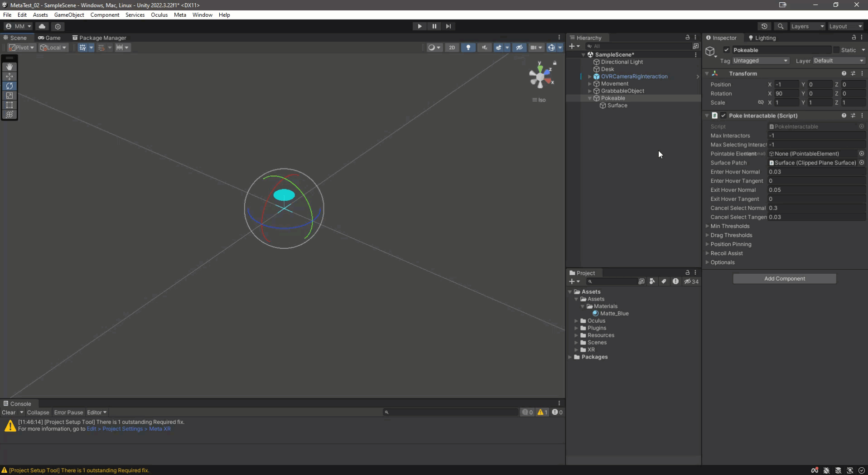This screenshot has height=475, width=868.
Task: Select Matte_Blue material asset
Action: tap(614, 314)
